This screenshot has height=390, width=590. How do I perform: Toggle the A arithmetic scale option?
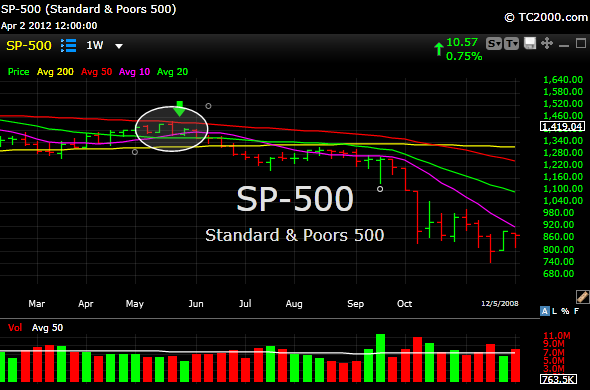tap(544, 311)
